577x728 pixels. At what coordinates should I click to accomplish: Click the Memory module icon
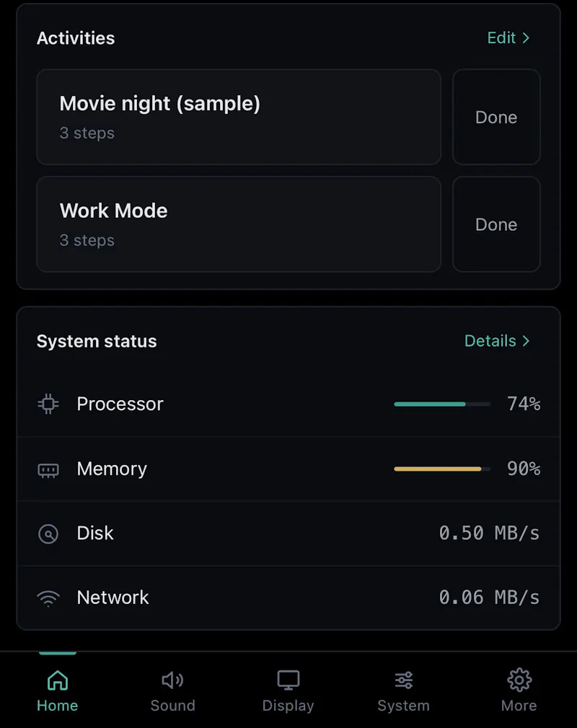(48, 471)
